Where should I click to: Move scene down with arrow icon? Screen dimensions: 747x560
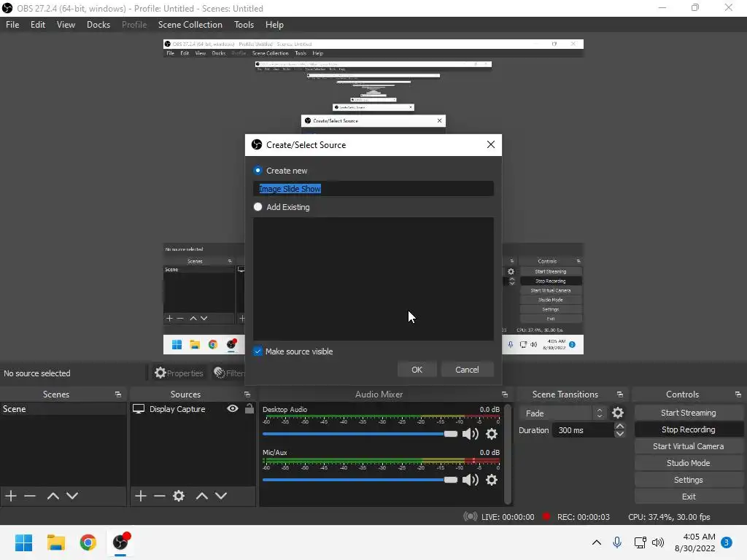coord(72,496)
